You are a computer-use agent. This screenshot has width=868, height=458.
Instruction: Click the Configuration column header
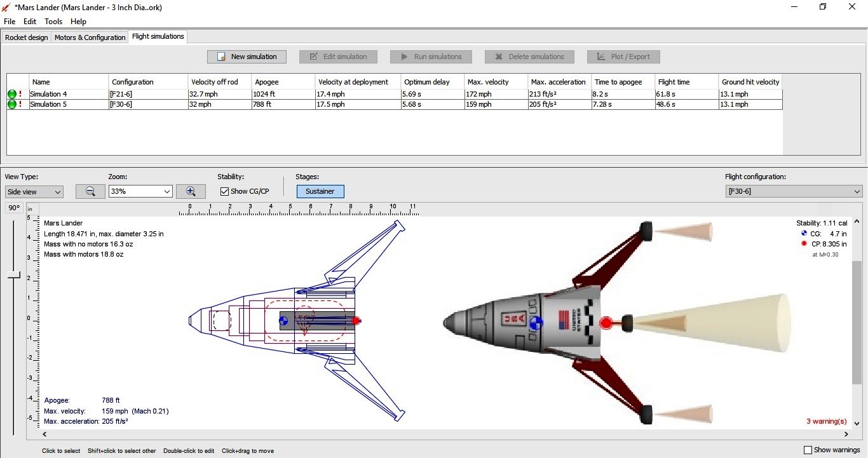[x=148, y=82]
